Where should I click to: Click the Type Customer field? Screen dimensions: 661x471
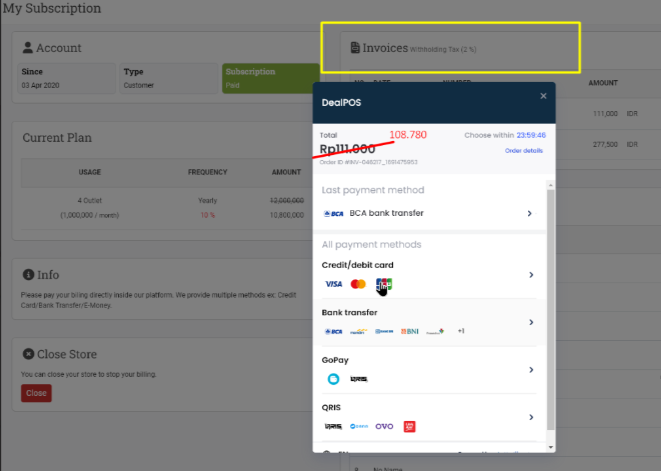click(169, 78)
